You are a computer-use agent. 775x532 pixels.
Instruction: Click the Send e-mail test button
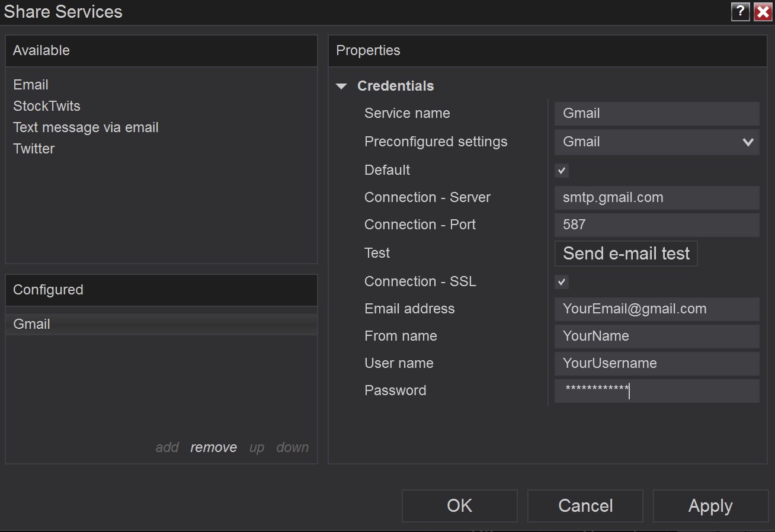(626, 253)
